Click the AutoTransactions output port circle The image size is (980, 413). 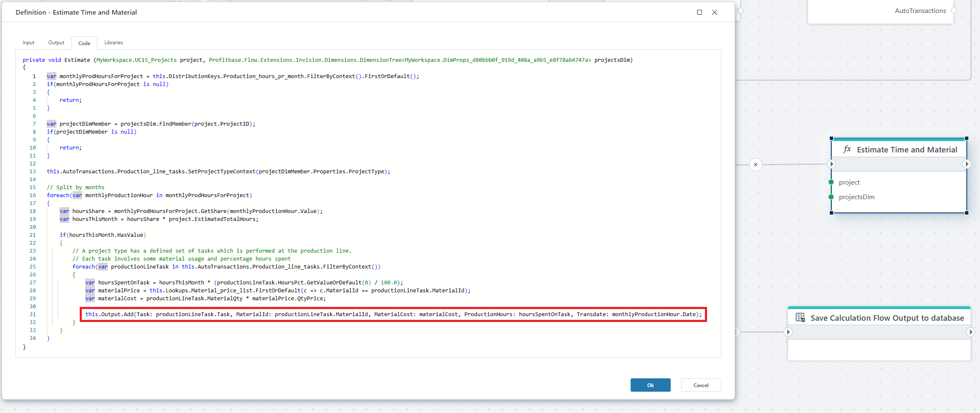tap(953, 11)
